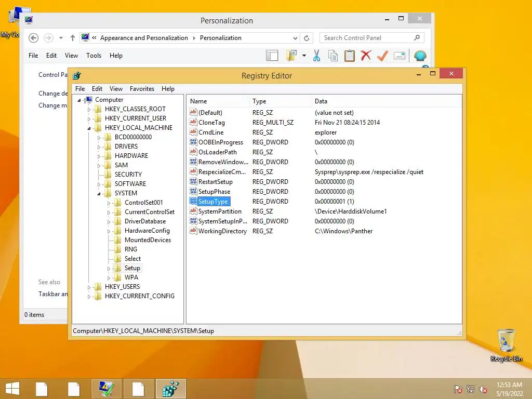Open the Recycle Bin desktop icon

506,345
